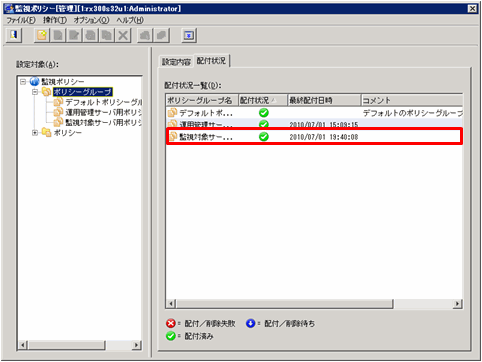This screenshot has height=362, width=482.
Task: Sort by 配付状況 column header
Action: pyautogui.click(x=263, y=100)
